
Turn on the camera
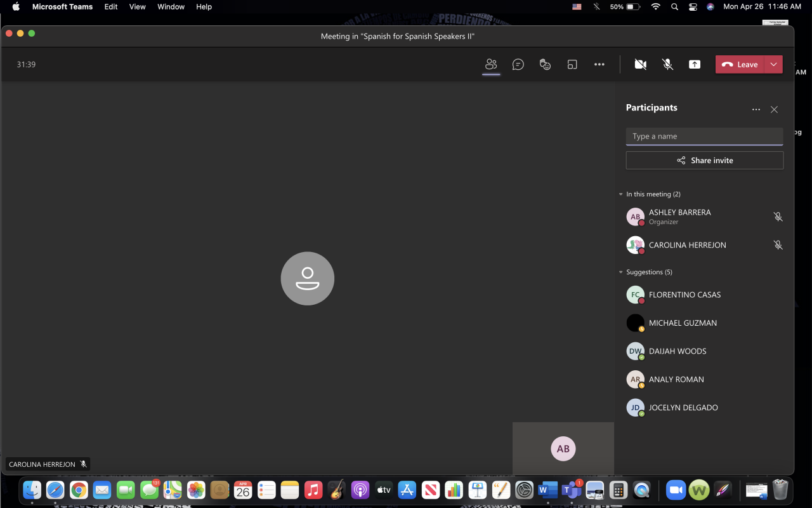point(641,64)
